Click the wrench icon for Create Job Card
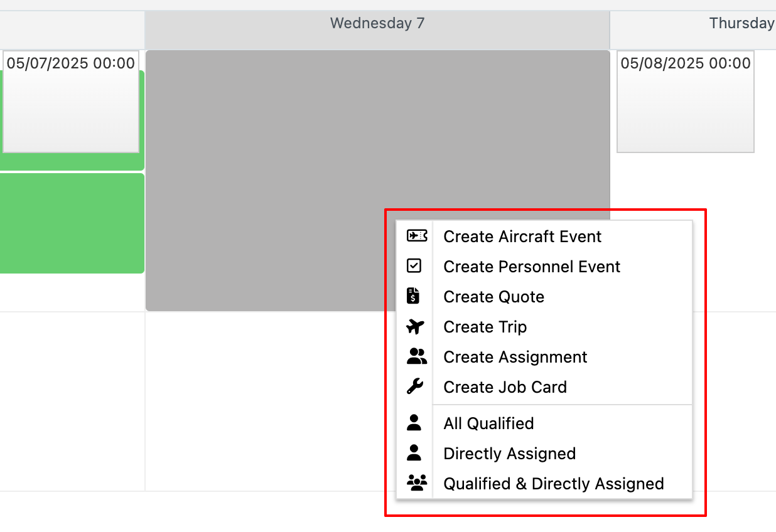Viewport: 776px width, 532px height. 415,386
